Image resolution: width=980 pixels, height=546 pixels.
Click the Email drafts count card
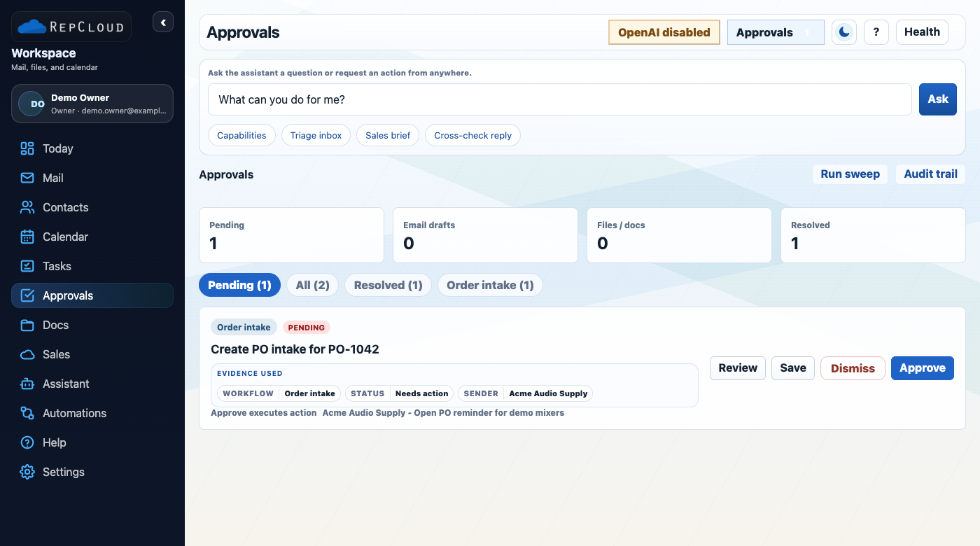coord(485,235)
